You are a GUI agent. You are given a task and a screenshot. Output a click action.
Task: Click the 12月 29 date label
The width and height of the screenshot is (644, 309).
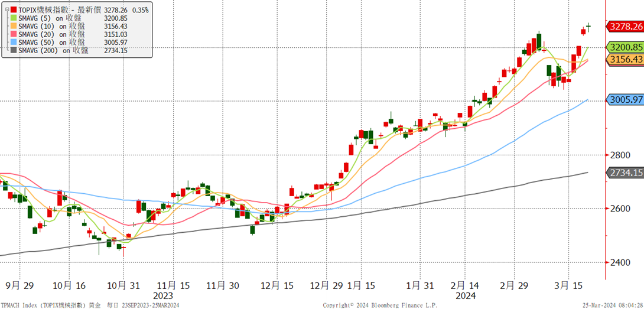click(328, 286)
